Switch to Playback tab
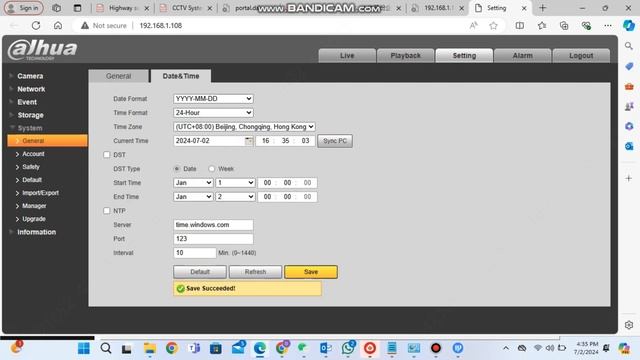 point(405,56)
